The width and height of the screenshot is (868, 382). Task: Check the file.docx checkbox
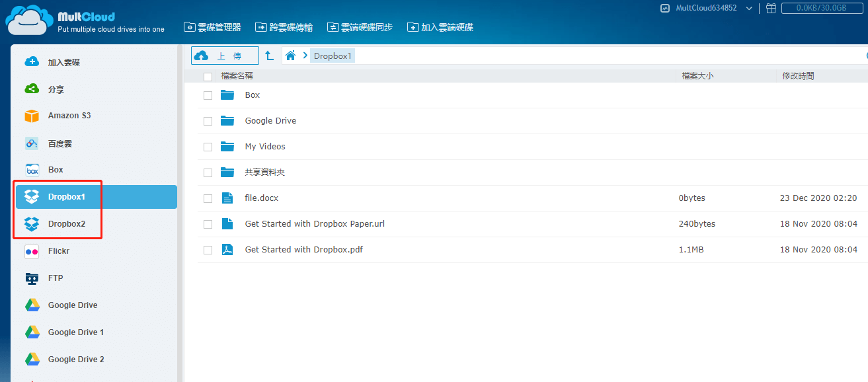tap(208, 198)
